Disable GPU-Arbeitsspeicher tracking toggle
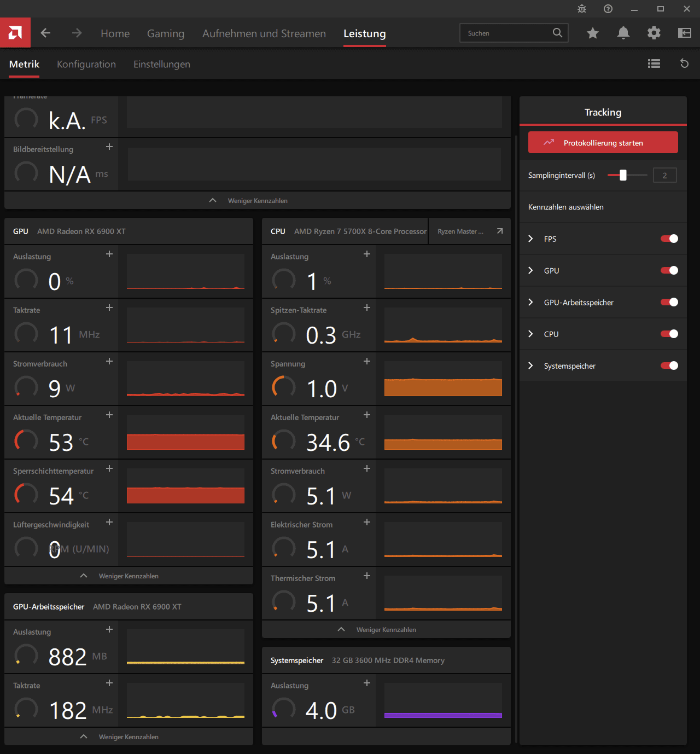 [x=669, y=302]
